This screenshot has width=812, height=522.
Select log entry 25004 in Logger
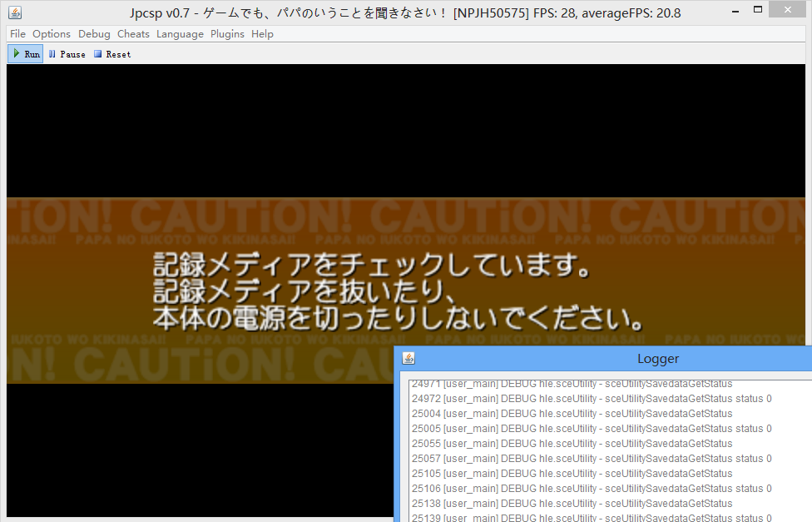(572, 414)
